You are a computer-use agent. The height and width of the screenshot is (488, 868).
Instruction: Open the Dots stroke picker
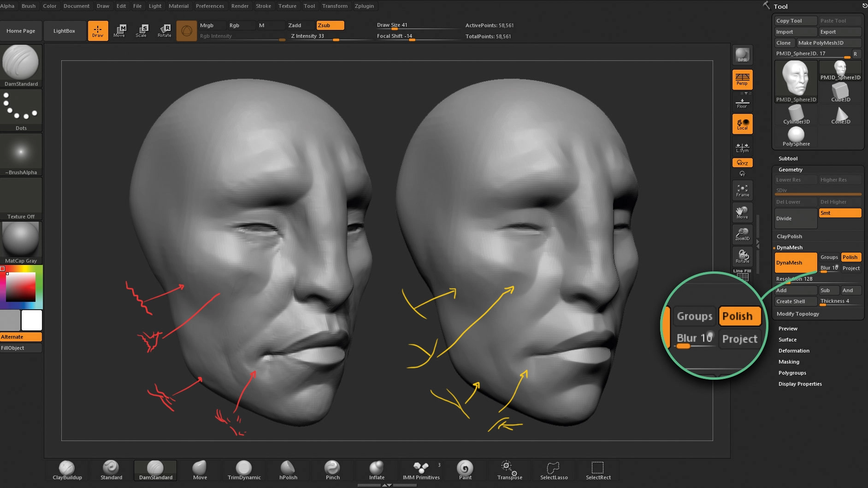21,110
